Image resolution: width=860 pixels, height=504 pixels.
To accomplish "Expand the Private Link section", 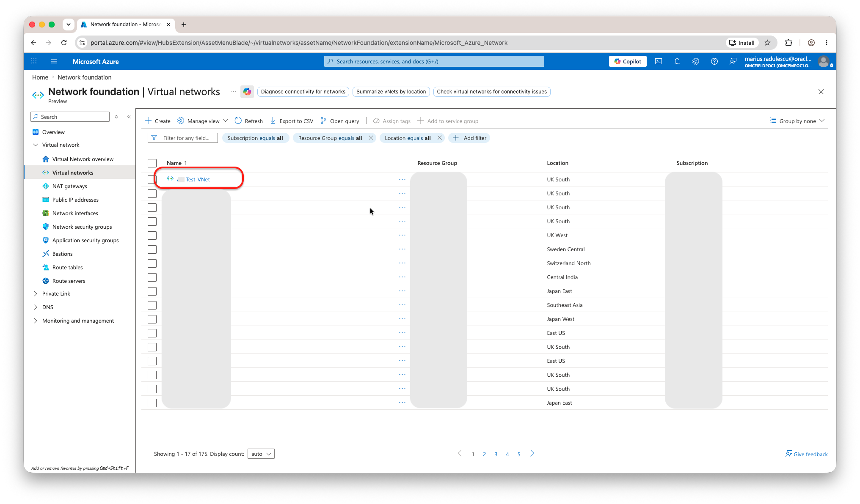I will click(36, 293).
